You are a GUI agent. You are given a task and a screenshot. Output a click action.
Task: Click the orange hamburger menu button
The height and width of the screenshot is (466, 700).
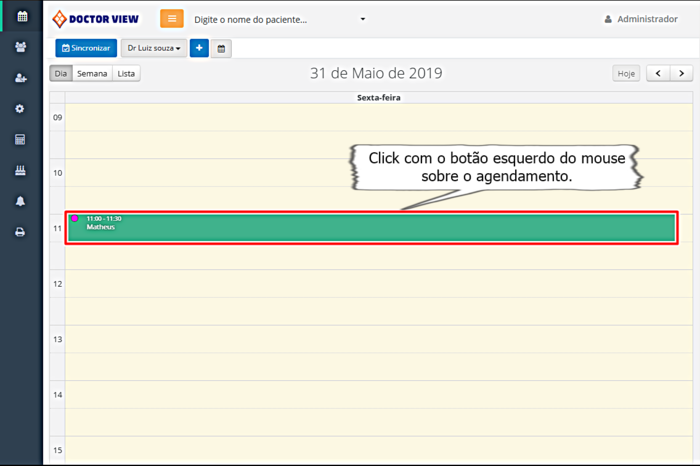172,19
